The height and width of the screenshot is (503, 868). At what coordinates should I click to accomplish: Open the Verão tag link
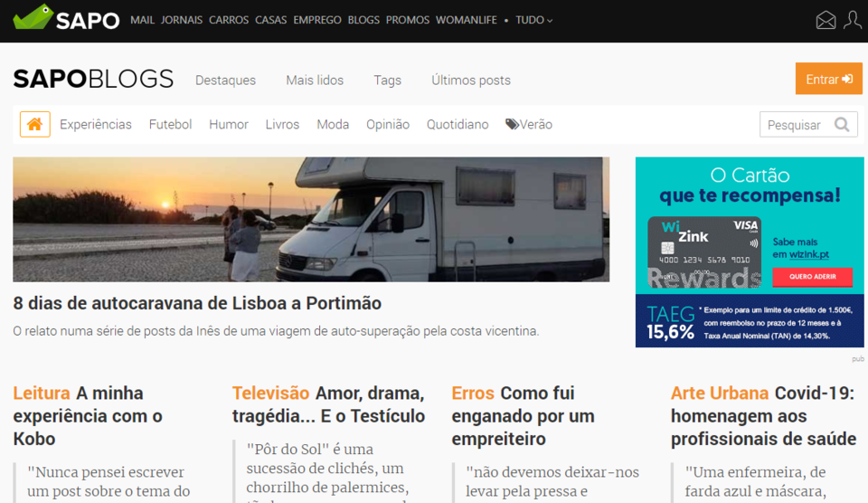point(529,125)
